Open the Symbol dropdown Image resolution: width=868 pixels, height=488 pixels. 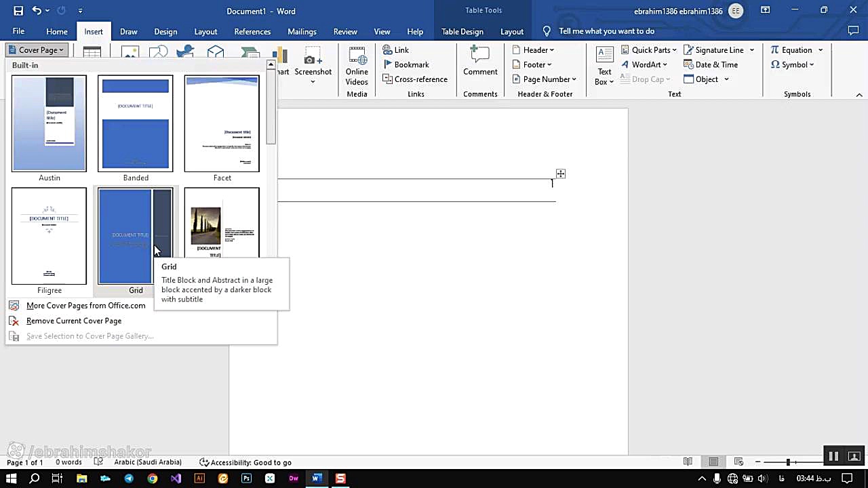[793, 64]
